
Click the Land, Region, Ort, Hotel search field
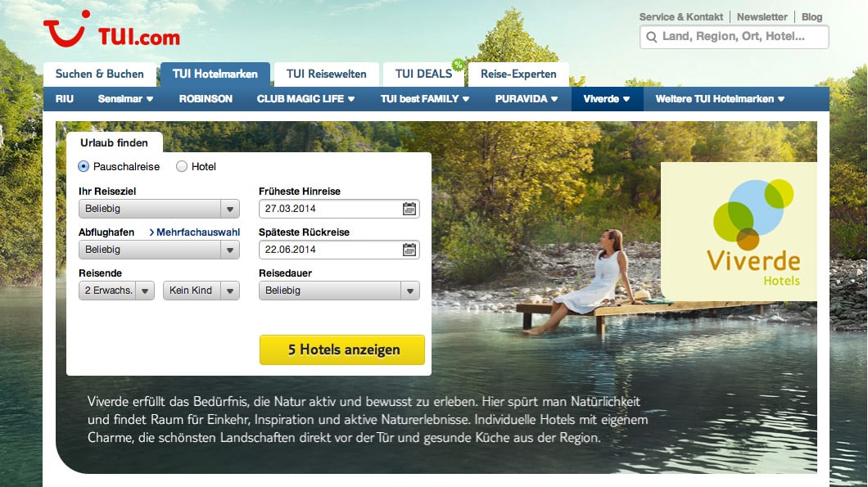[x=734, y=37]
